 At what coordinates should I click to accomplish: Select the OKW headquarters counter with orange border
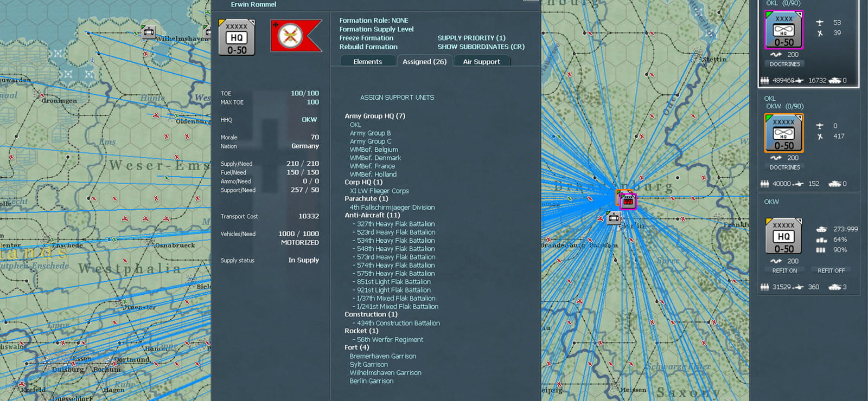[784, 133]
